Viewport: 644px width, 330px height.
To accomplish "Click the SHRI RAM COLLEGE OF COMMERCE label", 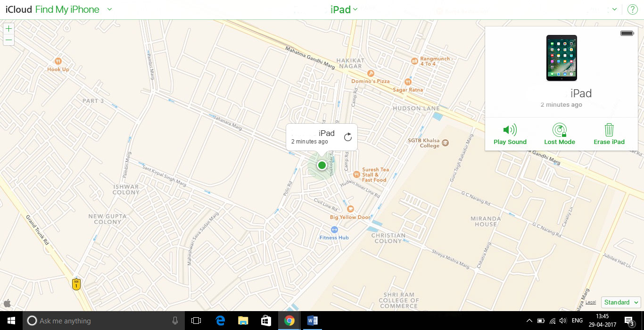I will [x=398, y=300].
